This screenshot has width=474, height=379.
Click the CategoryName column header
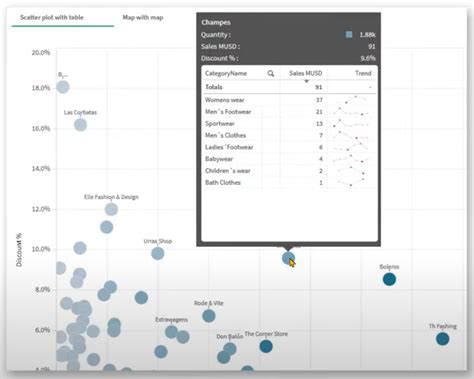click(x=226, y=73)
